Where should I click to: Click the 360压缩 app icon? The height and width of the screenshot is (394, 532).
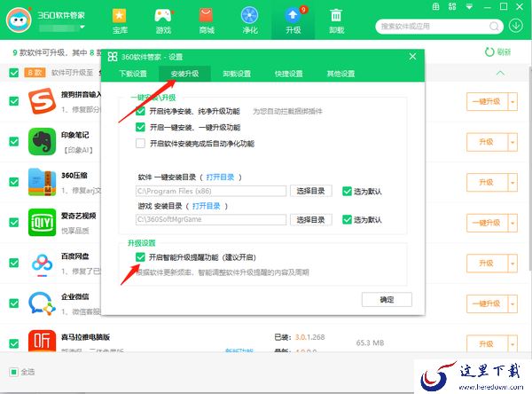42,182
